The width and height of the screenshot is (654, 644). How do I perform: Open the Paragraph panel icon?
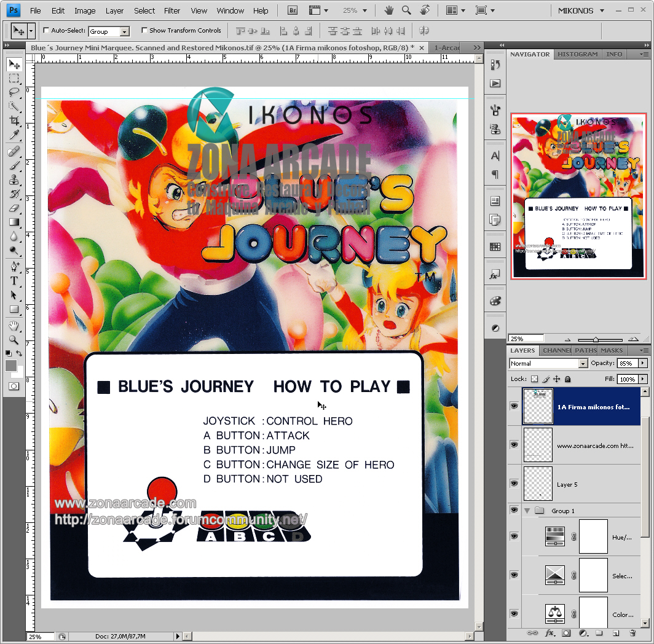coord(495,175)
